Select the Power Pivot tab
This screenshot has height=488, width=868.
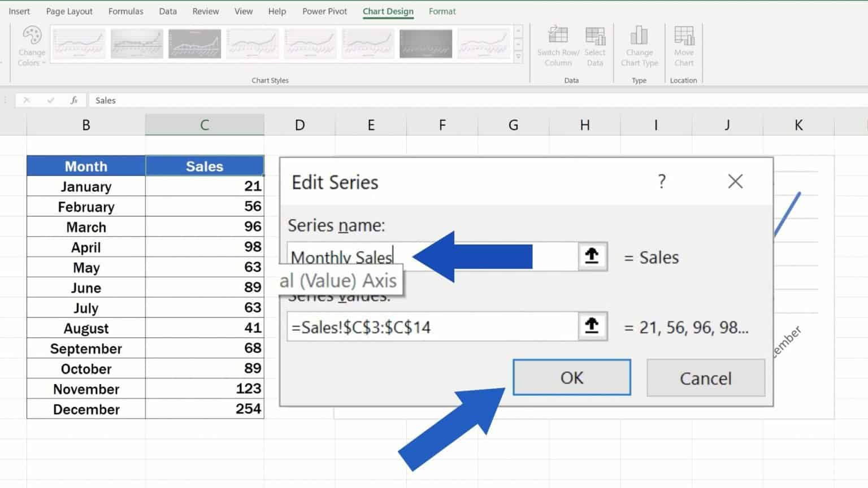[x=324, y=11]
